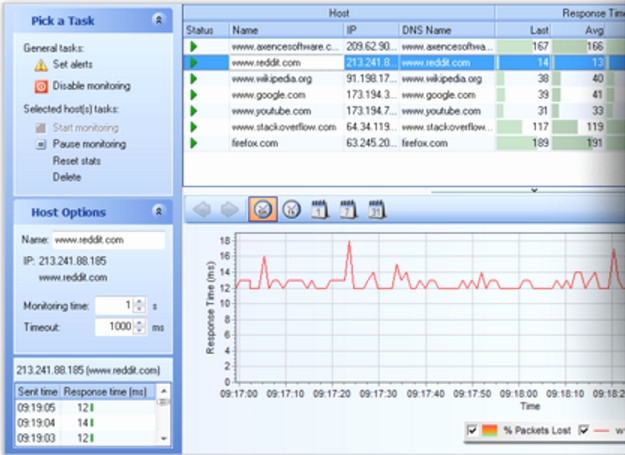Go back with chart's left arrow
The image size is (625, 455).
click(x=202, y=209)
